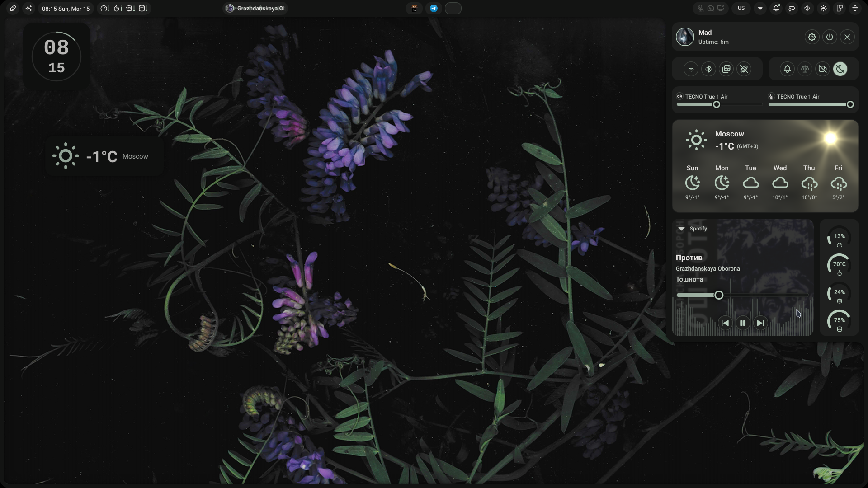Skip to the next track
Screen dimensions: 868x488
coord(760,323)
